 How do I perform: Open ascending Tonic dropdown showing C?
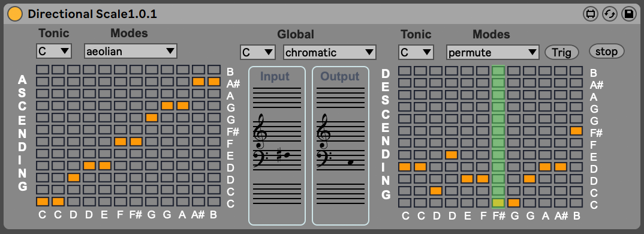[54, 51]
